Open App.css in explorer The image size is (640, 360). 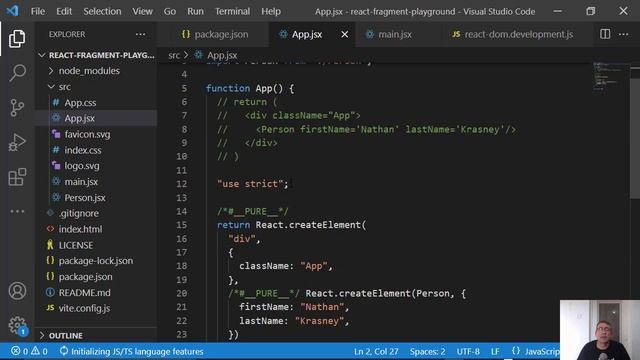80,102
